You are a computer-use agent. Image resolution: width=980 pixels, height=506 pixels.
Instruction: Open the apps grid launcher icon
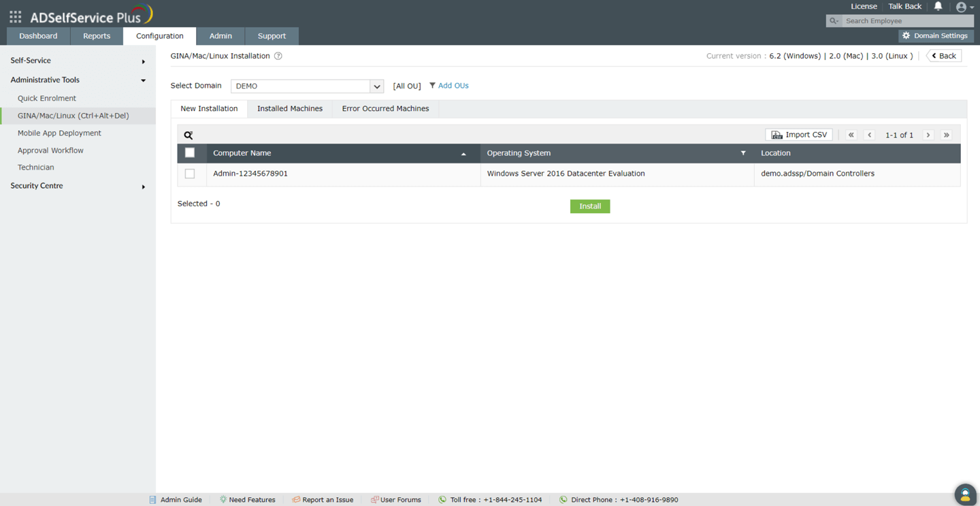click(x=15, y=16)
